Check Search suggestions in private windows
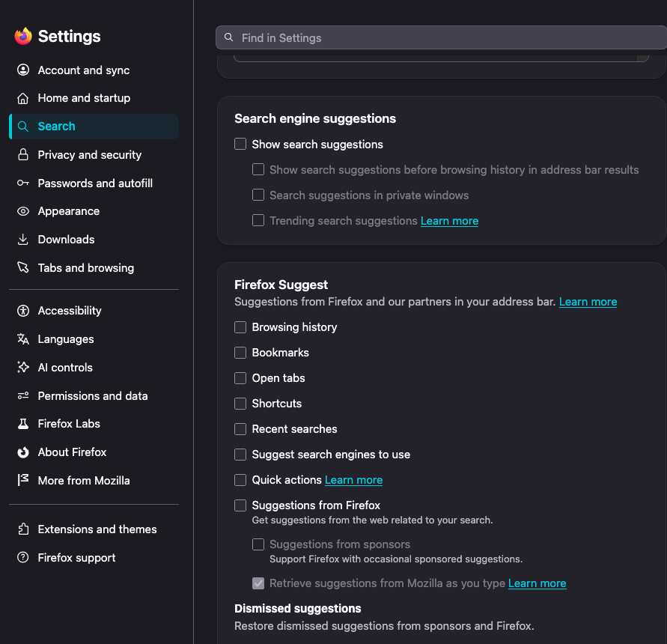 point(258,195)
